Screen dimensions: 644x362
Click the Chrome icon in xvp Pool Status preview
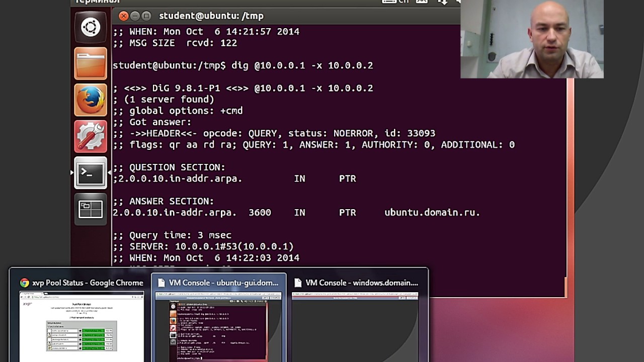pos(25,283)
